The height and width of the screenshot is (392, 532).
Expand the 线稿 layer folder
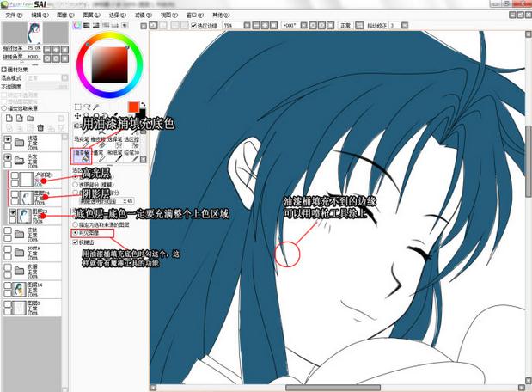(20, 142)
